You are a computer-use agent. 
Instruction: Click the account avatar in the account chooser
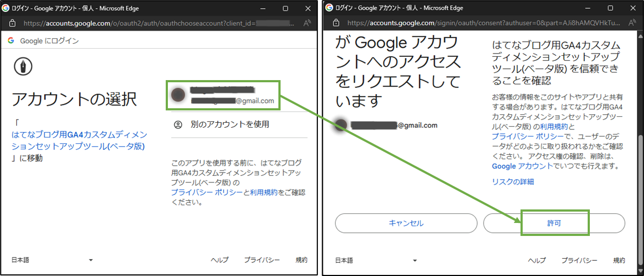178,95
